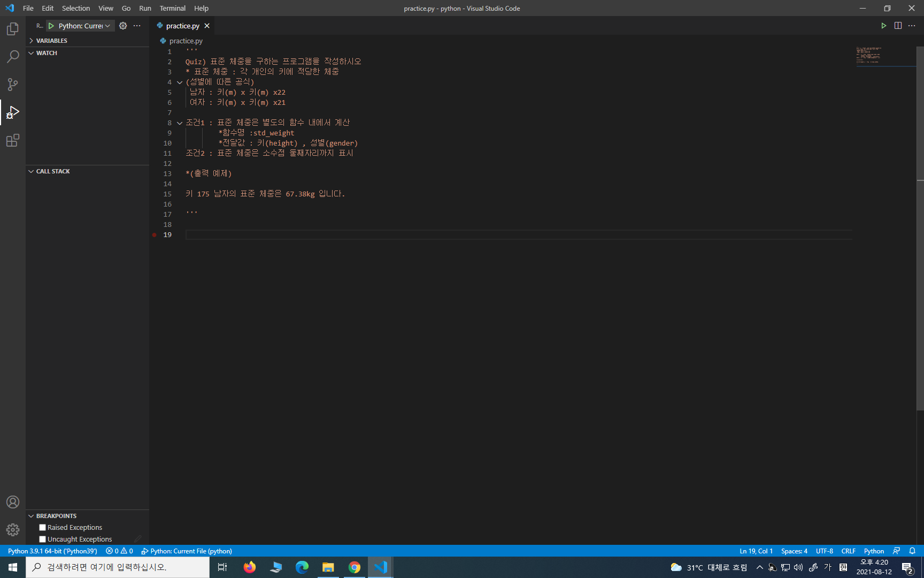Open the Selection menu
Viewport: 924px width, 578px height.
tap(76, 8)
